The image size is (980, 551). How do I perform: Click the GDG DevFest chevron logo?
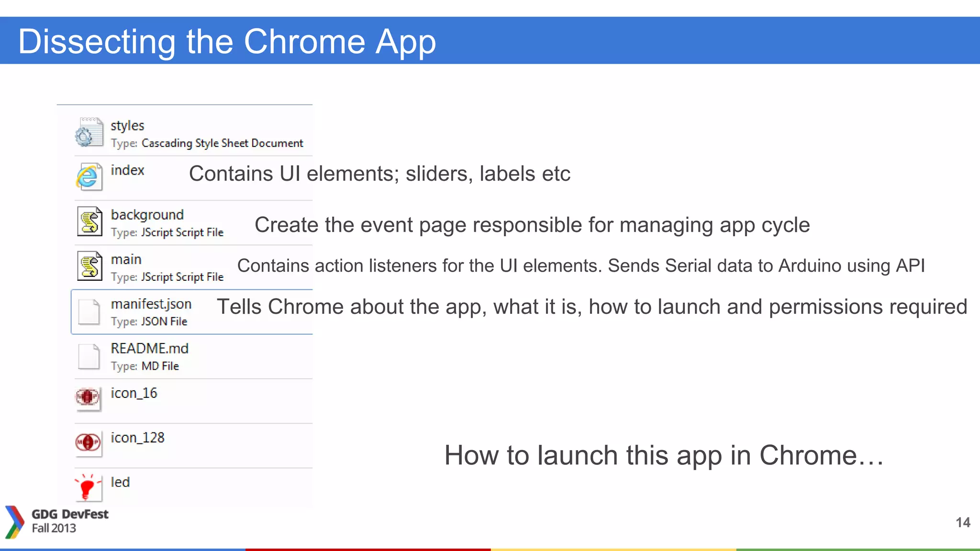click(14, 522)
